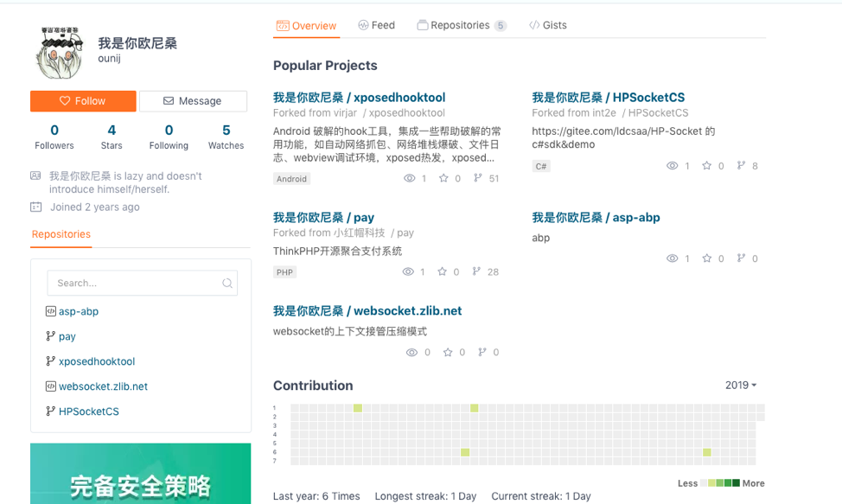Click the code icon beside asp-abp
The height and width of the screenshot is (504, 842).
tap(50, 310)
